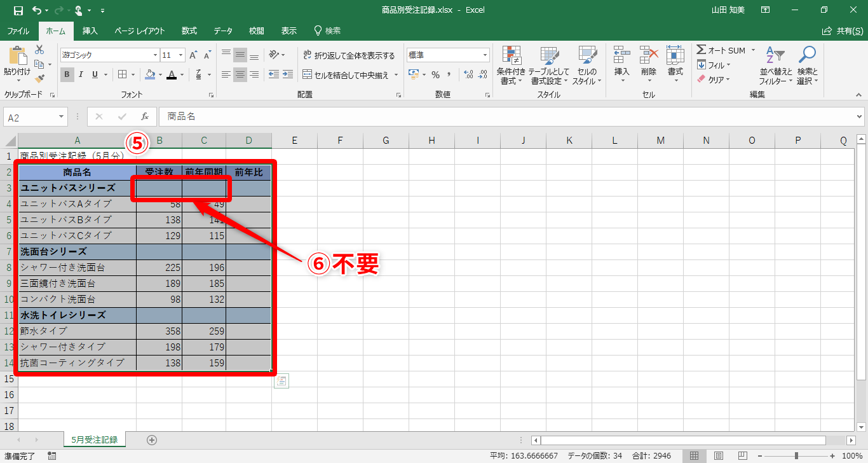
Task: Open テーブルとして書式設定 gallery
Action: coord(548,66)
